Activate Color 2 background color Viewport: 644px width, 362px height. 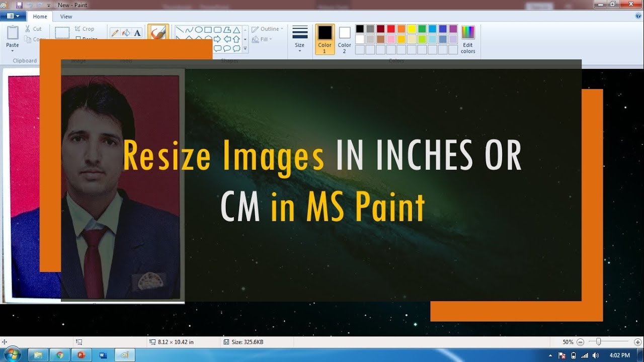pyautogui.click(x=345, y=39)
